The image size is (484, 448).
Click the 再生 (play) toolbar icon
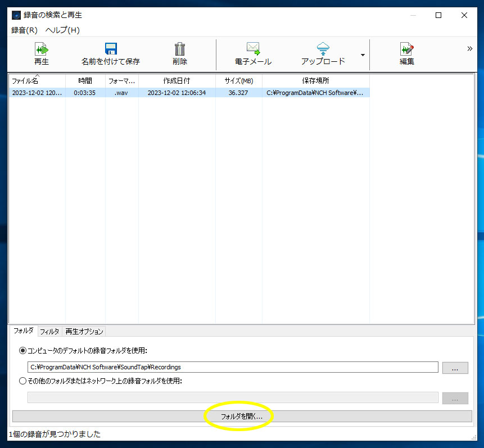click(42, 49)
